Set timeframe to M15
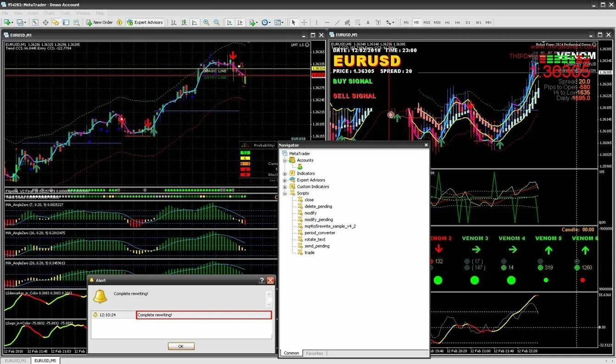Image resolution: width=616 pixels, height=364 pixels. 427,22
